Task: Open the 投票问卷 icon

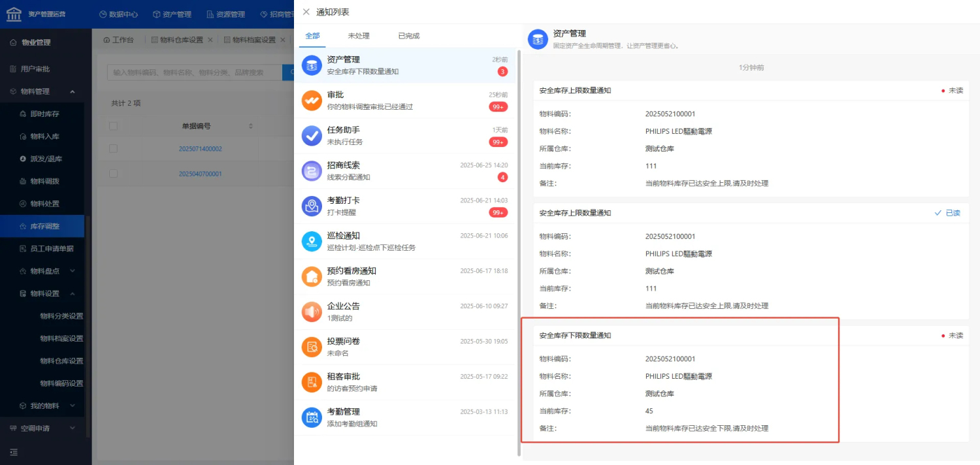Action: 312,347
